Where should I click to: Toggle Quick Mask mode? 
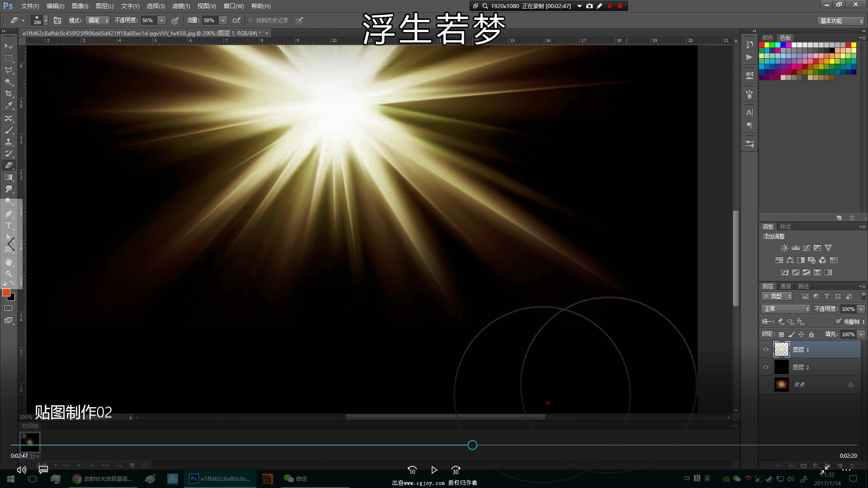[9, 308]
